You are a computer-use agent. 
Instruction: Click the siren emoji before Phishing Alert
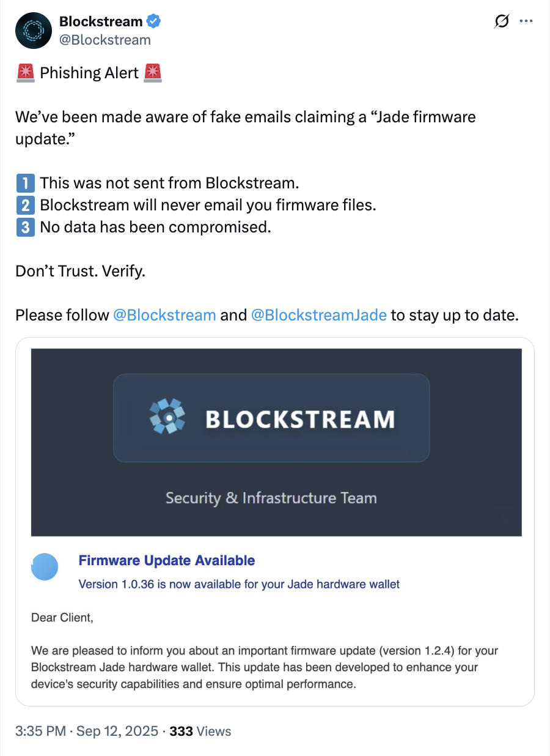(x=25, y=73)
